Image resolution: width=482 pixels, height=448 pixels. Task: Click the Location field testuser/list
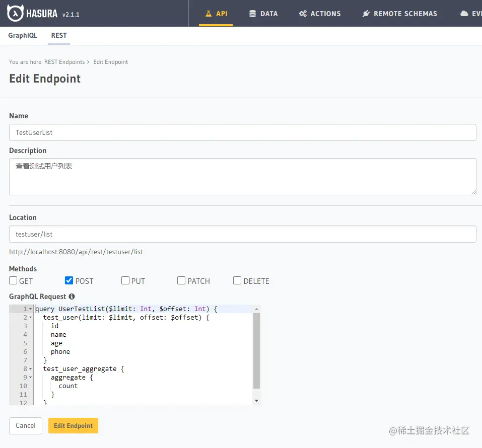[x=243, y=234]
